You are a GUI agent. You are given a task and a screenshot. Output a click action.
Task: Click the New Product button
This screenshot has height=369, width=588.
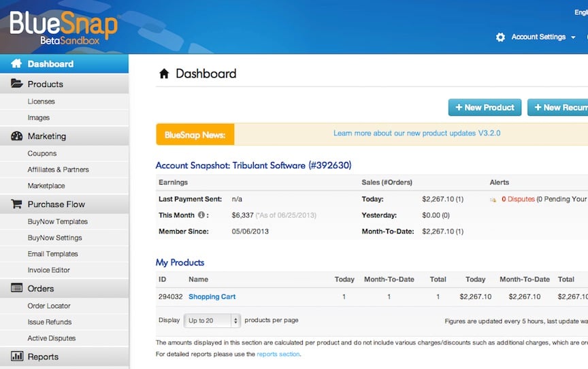pyautogui.click(x=485, y=108)
